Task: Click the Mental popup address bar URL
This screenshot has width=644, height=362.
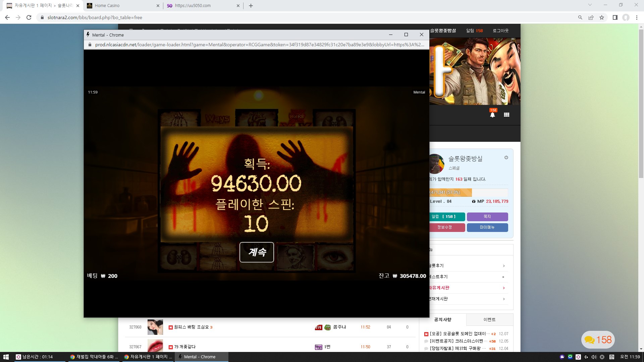Action: (x=260, y=45)
